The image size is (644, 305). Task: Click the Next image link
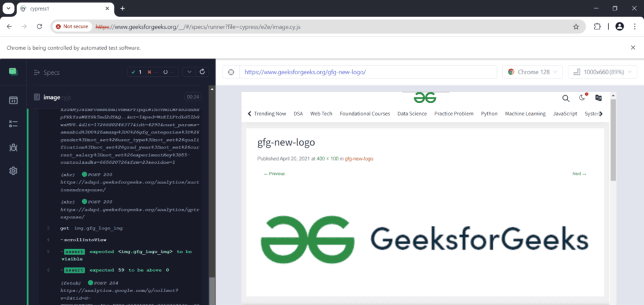(579, 174)
